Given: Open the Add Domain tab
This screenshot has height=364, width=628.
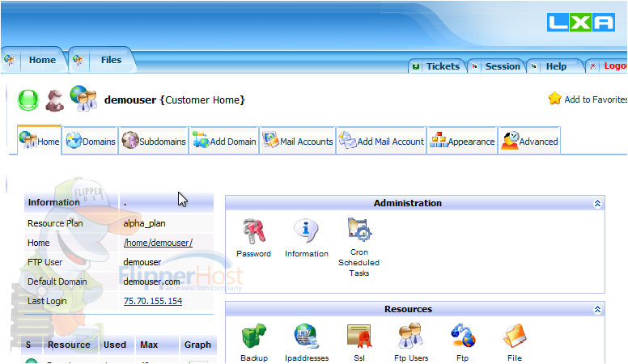Looking at the screenshot, I should 224,141.
